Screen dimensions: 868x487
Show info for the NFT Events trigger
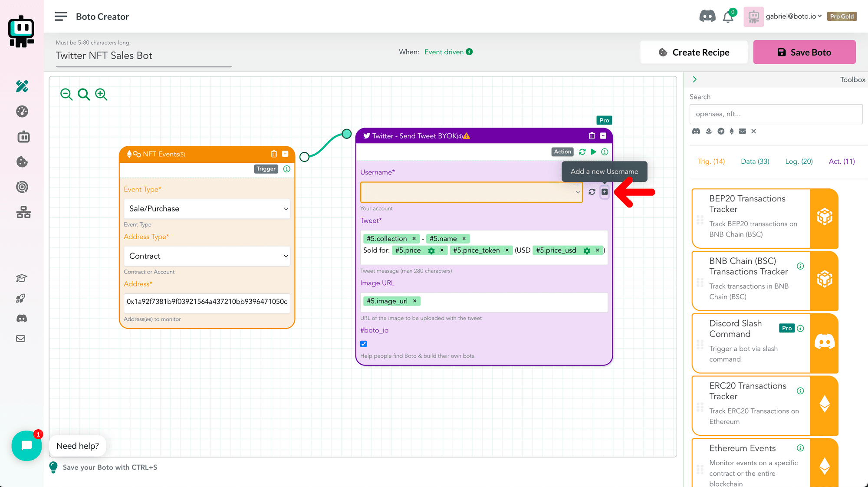pos(287,169)
